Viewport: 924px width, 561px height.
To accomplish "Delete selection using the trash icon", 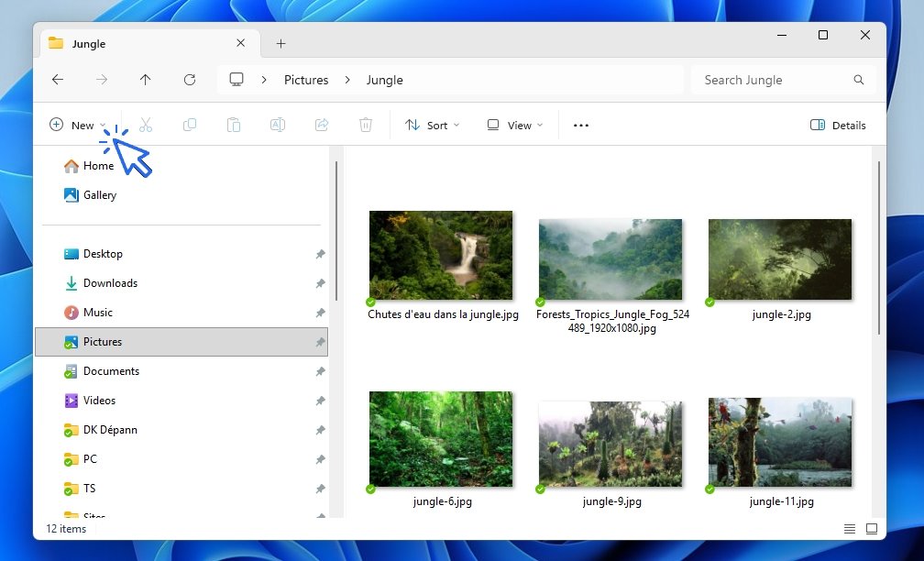I will 366,125.
